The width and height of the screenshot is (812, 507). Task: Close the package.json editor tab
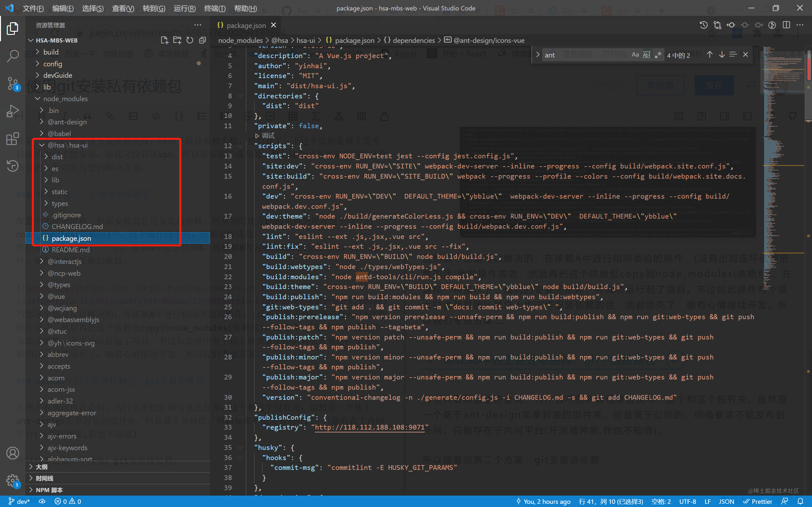pos(273,25)
